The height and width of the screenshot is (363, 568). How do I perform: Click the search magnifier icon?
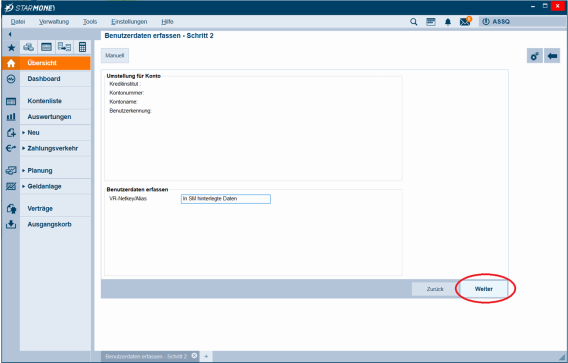[x=414, y=22]
